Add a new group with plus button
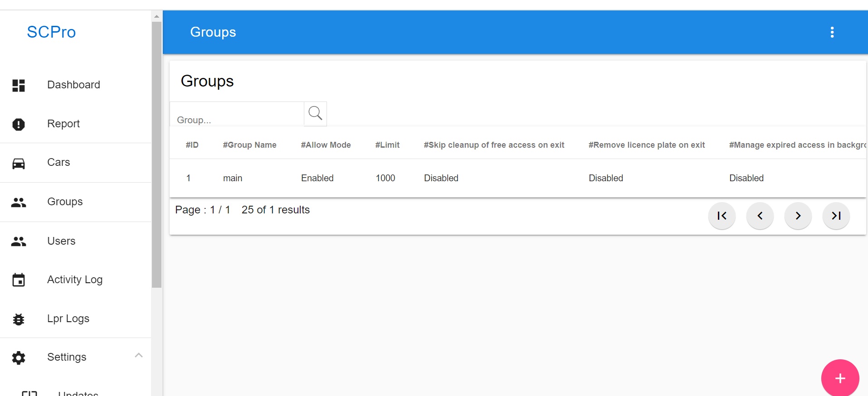Image resolution: width=868 pixels, height=396 pixels. point(840,378)
